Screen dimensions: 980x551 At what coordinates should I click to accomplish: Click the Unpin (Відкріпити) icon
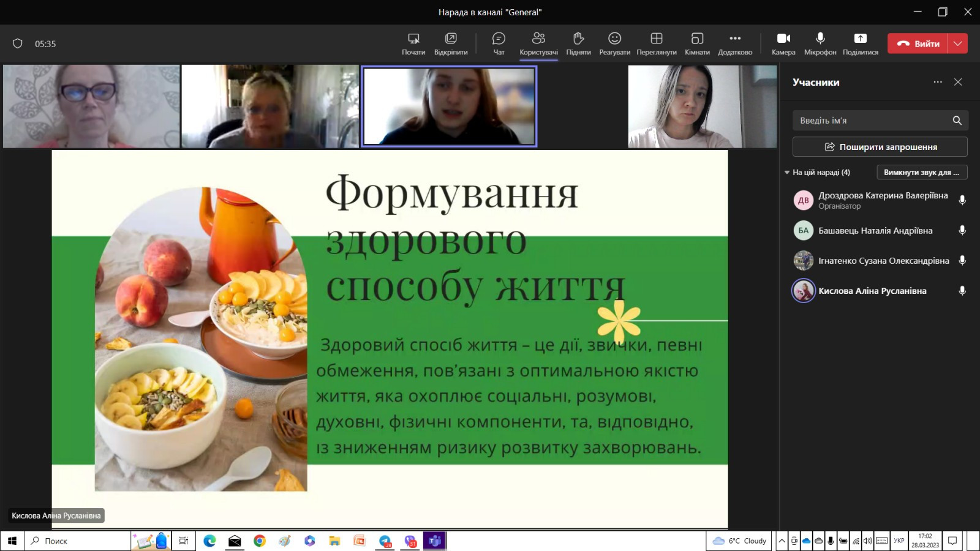(x=451, y=43)
